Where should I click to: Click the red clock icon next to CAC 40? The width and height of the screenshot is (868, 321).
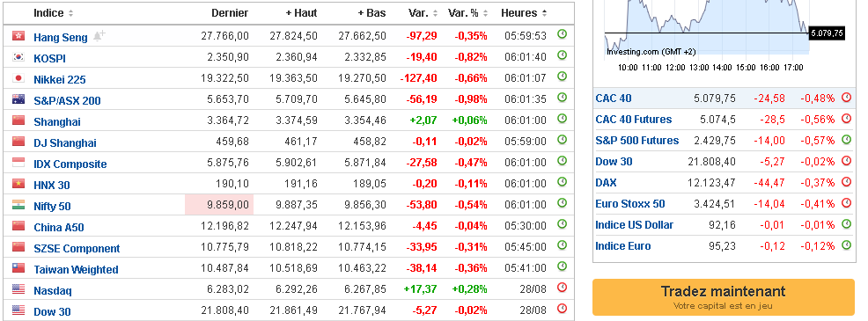coord(846,98)
